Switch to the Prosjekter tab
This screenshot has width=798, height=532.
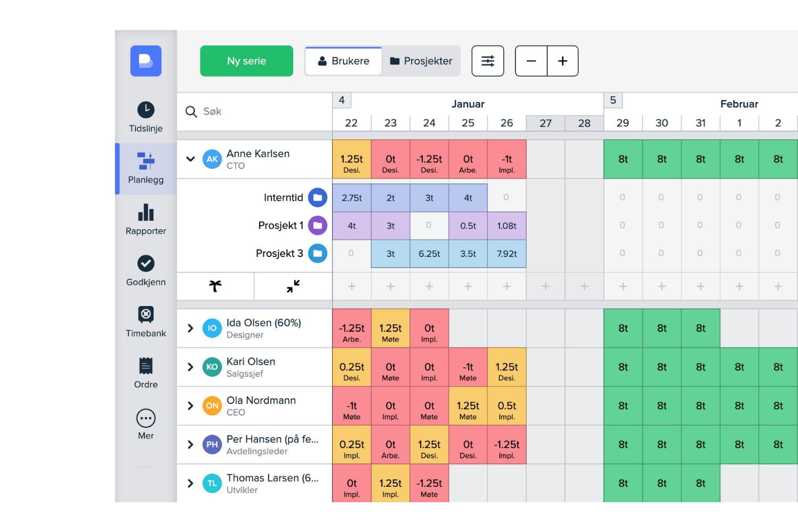pos(421,61)
